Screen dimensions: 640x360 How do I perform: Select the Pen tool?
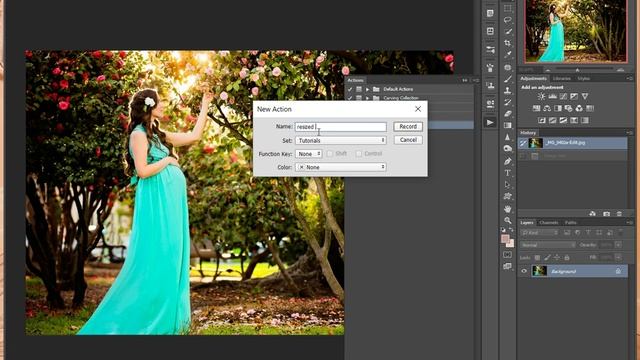(507, 161)
